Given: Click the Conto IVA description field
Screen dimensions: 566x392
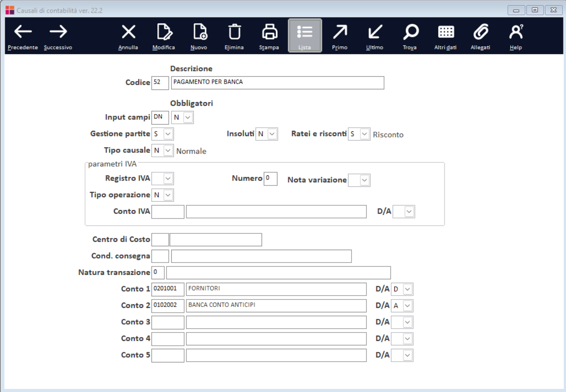Looking at the screenshot, I should click(x=276, y=211).
